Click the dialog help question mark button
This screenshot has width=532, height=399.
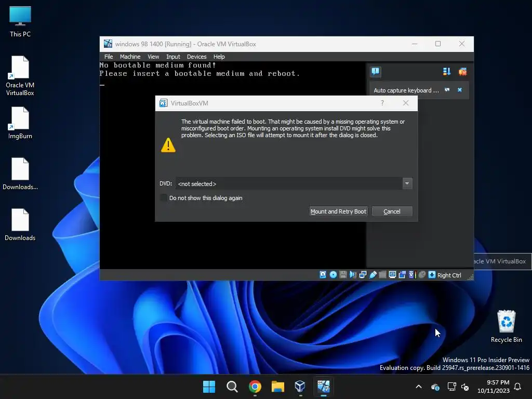pos(382,103)
